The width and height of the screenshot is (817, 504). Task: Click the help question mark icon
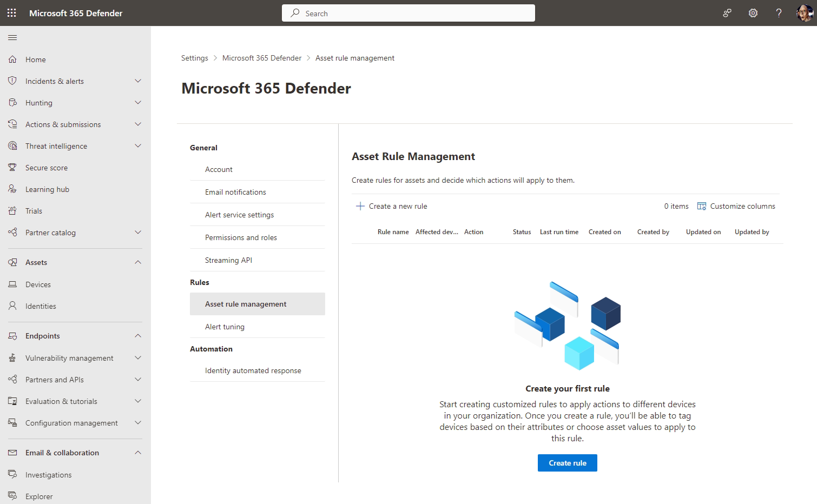coord(779,13)
